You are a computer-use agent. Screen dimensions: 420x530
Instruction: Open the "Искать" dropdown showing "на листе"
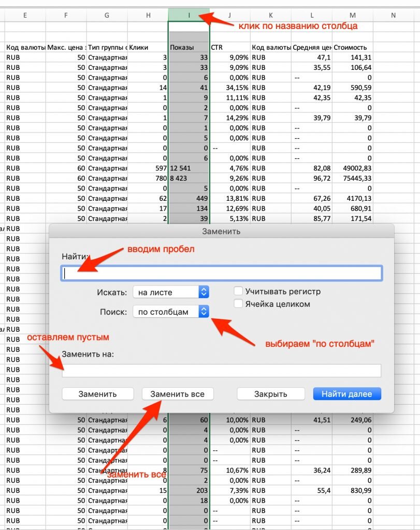tap(171, 292)
